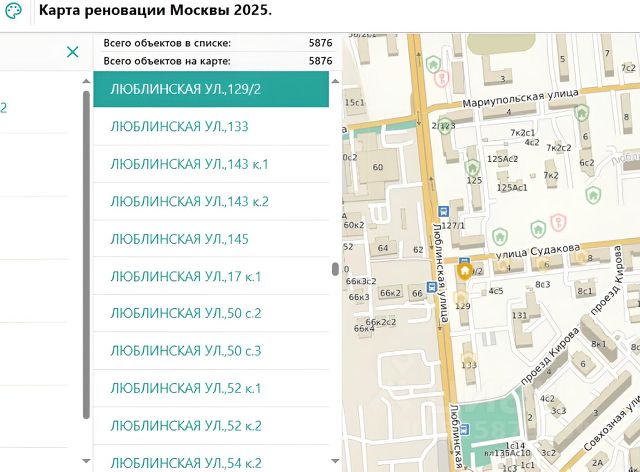Click the address list scroll-up arrow
This screenshot has height=472, width=640.
pyautogui.click(x=336, y=81)
